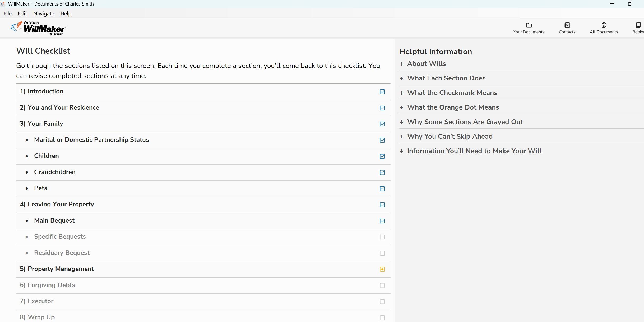
Task: Go to You and Your Residence section
Action: [63, 108]
